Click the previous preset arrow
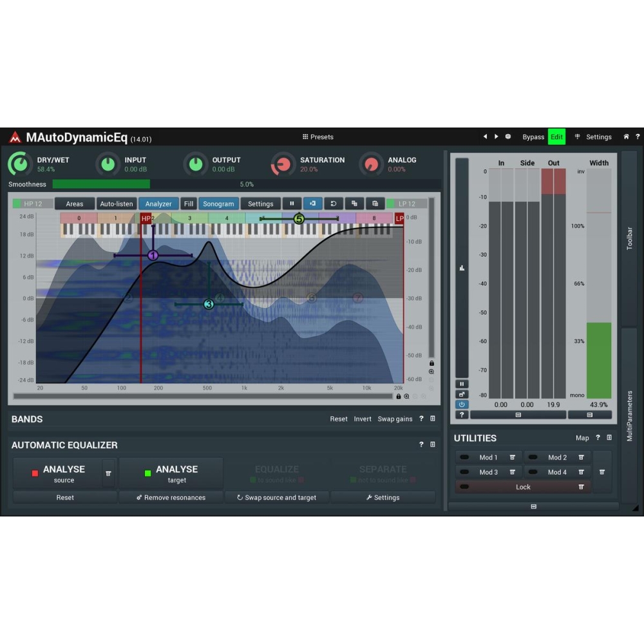This screenshot has height=644, width=644. click(x=485, y=137)
